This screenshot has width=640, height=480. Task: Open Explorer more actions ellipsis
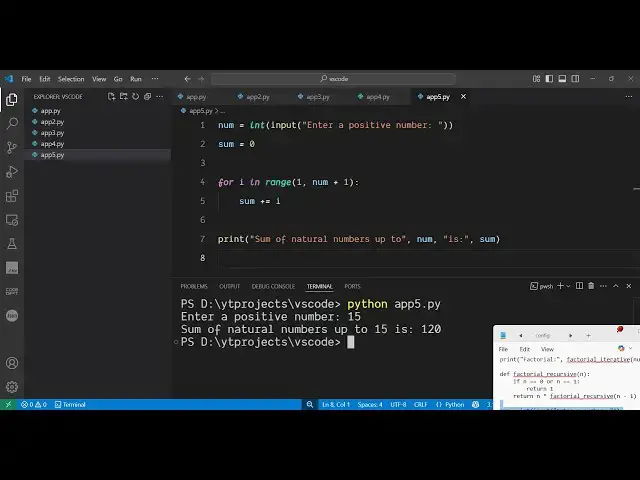(x=160, y=96)
